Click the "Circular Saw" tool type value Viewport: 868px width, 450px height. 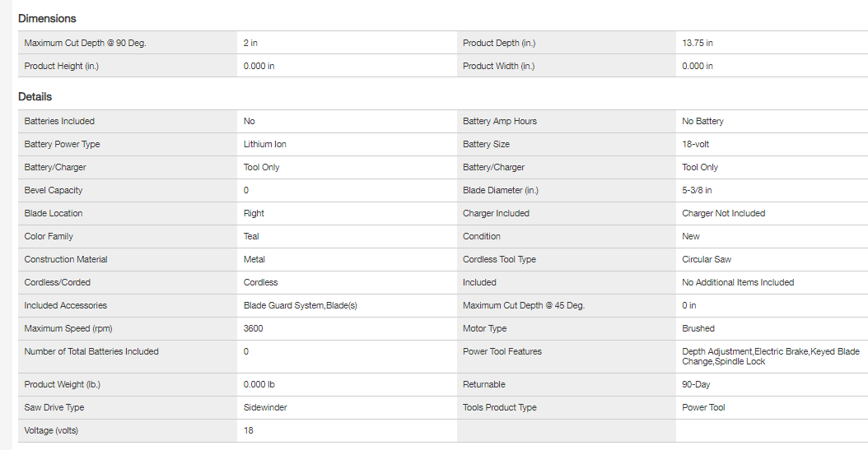707,259
